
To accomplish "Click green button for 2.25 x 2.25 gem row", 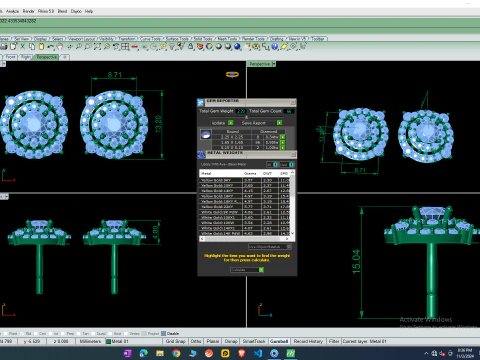I will click(x=283, y=137).
